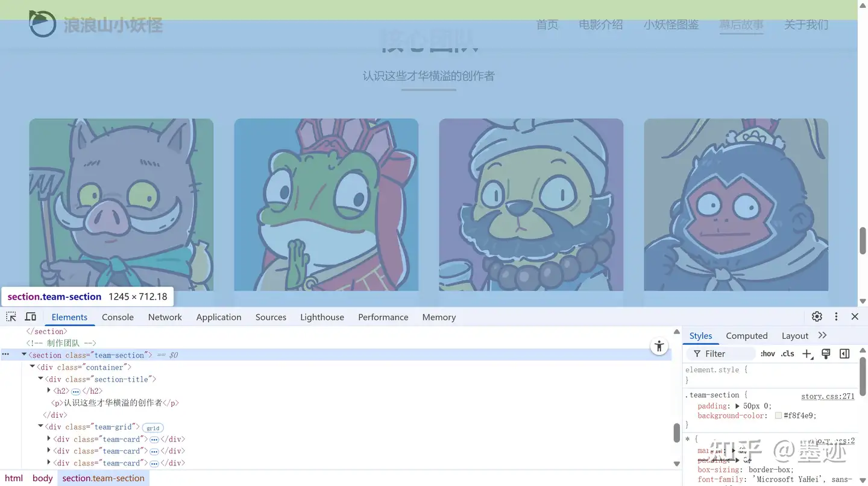Click the frog character team card image
The height and width of the screenshot is (486, 868).
pyautogui.click(x=326, y=204)
